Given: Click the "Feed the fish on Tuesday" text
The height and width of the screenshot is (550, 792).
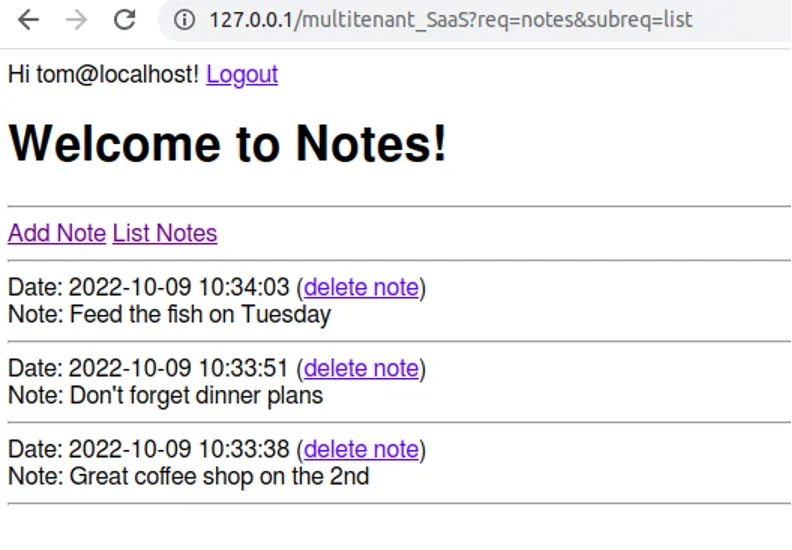Looking at the screenshot, I should pos(200,314).
